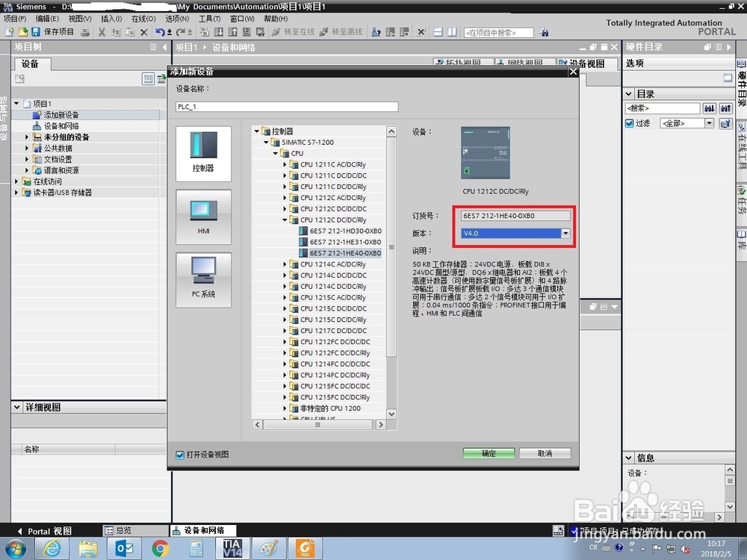This screenshot has height=560, width=747.
Task: Open Google Chrome from the taskbar
Action: 161,548
